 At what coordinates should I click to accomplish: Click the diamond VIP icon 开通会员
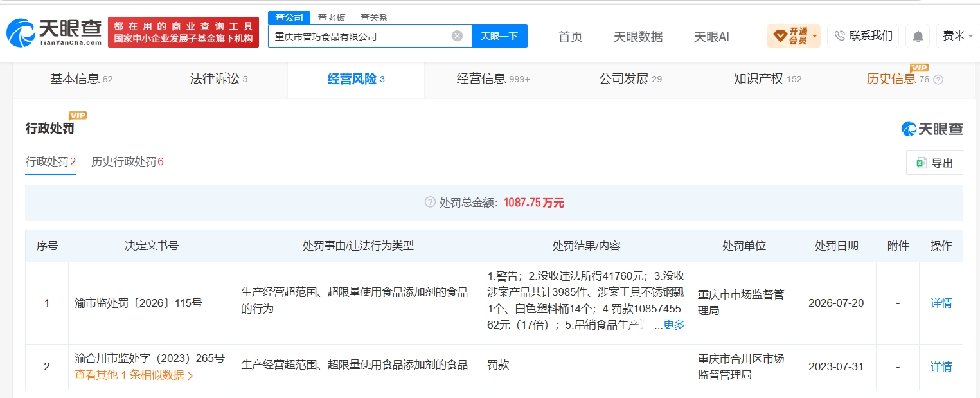780,37
